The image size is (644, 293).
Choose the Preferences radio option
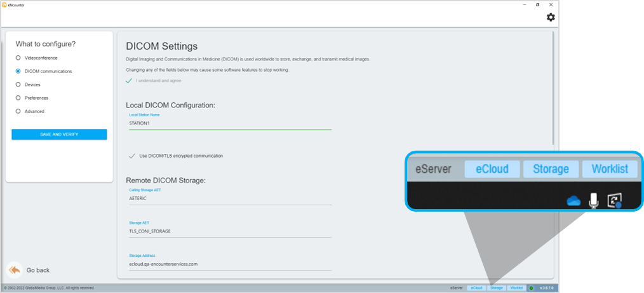point(18,98)
